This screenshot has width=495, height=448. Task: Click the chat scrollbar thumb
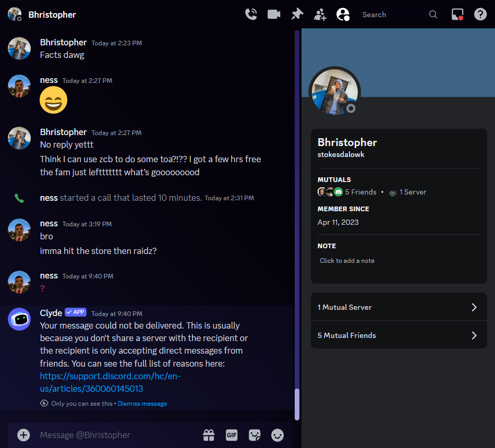click(x=297, y=404)
